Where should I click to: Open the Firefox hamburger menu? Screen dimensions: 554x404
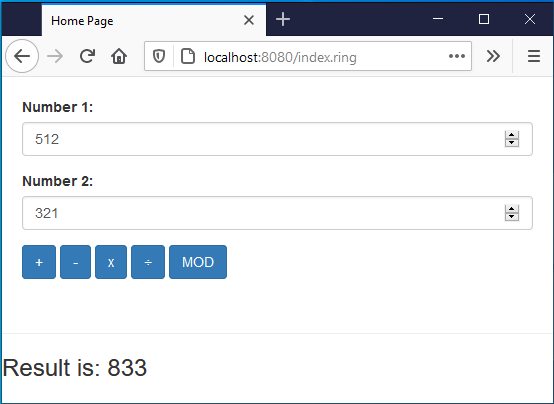(x=534, y=56)
